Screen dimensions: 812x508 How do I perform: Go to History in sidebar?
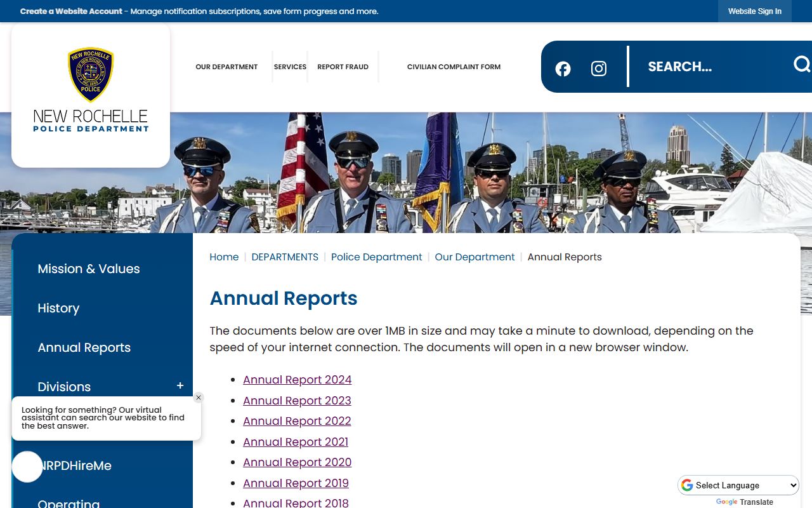(x=58, y=308)
